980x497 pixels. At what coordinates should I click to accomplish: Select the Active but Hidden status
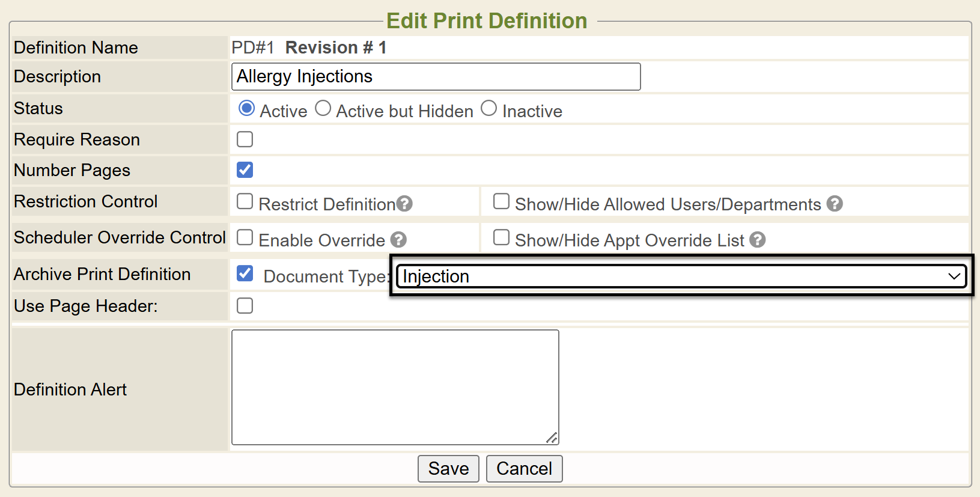tap(323, 108)
